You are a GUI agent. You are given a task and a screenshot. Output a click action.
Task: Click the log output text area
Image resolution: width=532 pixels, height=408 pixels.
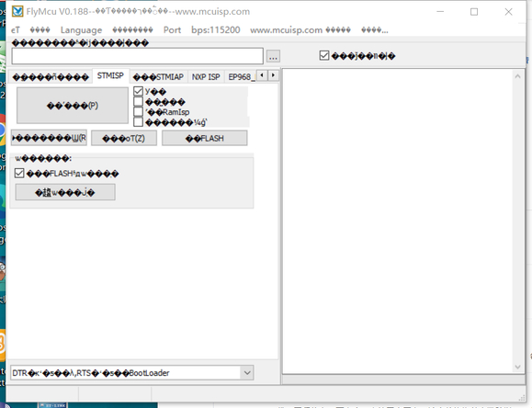coord(398,221)
